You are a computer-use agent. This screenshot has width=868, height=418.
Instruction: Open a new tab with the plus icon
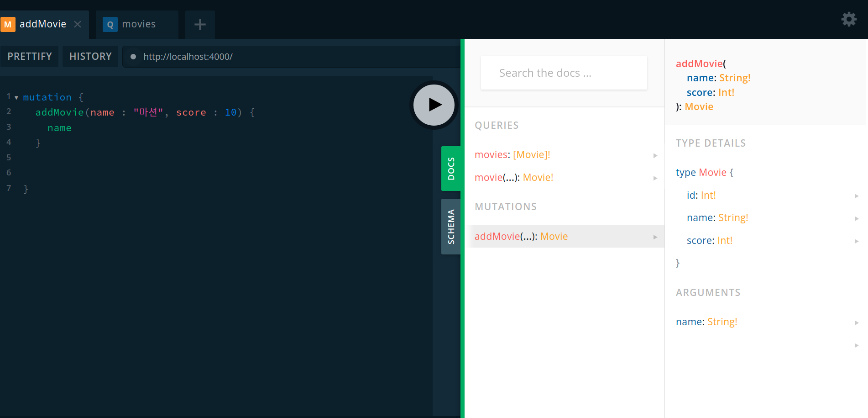point(199,24)
